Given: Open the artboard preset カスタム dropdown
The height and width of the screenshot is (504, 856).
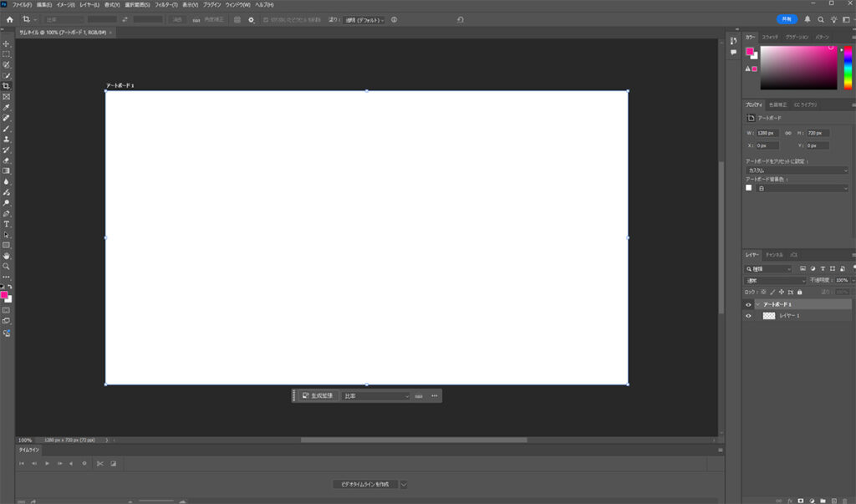Looking at the screenshot, I should pos(797,171).
